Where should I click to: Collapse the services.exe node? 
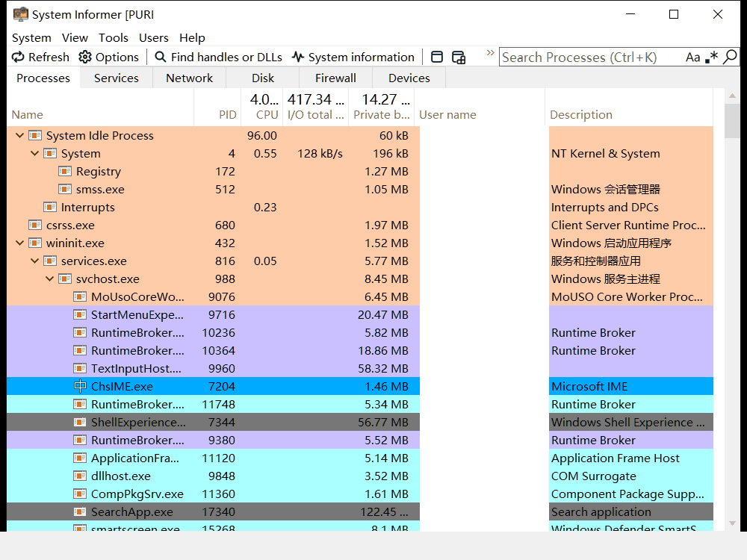point(35,261)
